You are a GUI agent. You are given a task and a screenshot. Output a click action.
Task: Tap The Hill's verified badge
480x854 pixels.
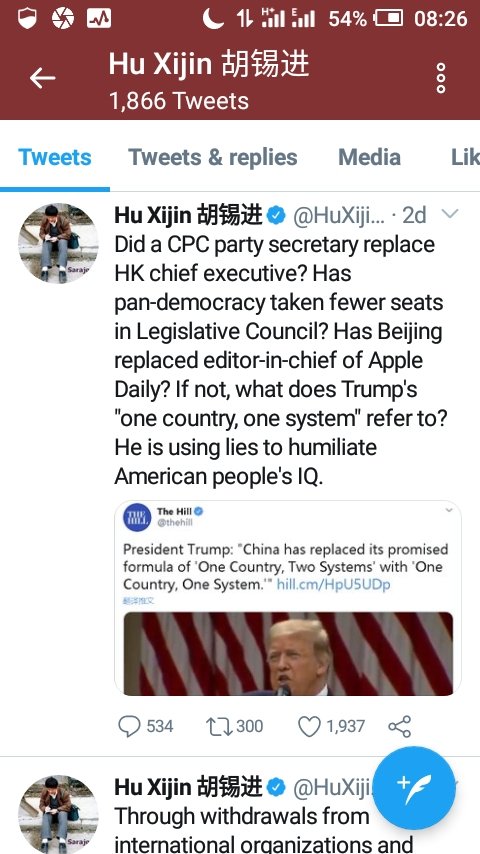point(199,511)
